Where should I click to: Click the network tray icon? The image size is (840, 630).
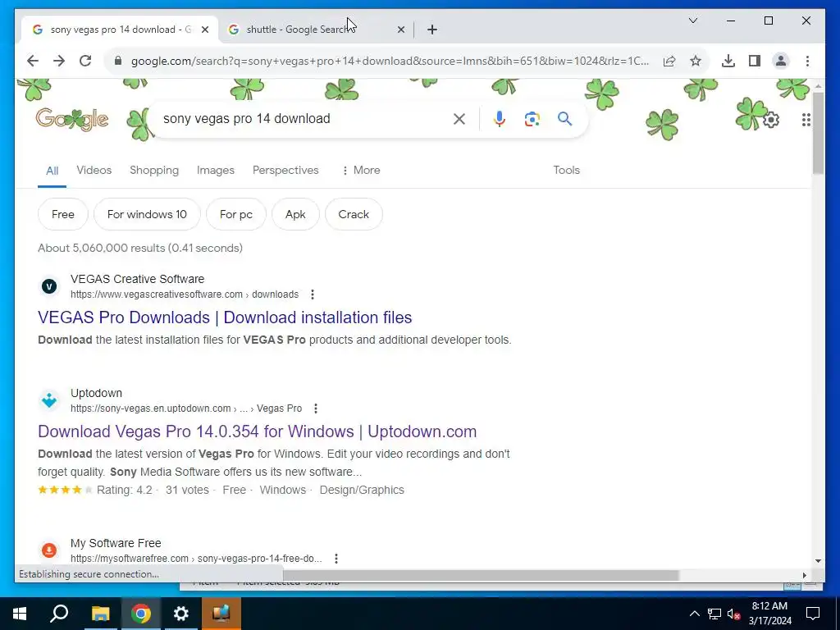coord(714,614)
